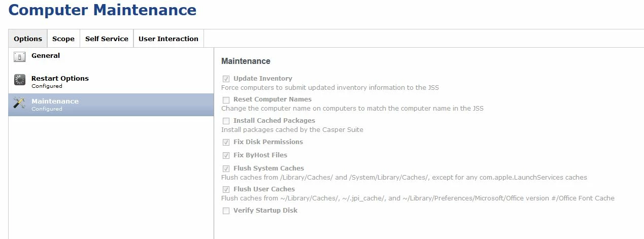The height and width of the screenshot is (239, 644).
Task: Select the Options tab
Action: click(x=28, y=39)
